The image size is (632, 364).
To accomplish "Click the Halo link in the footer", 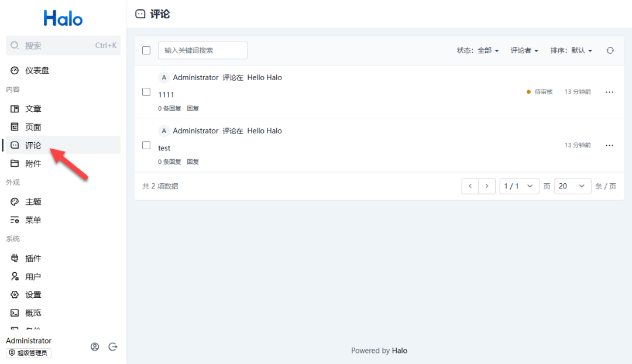I will click(400, 351).
